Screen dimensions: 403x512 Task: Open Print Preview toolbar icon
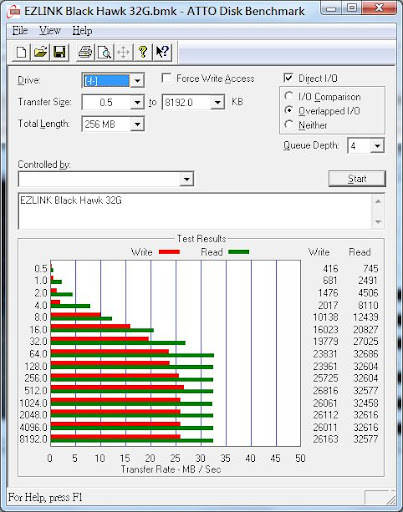104,52
